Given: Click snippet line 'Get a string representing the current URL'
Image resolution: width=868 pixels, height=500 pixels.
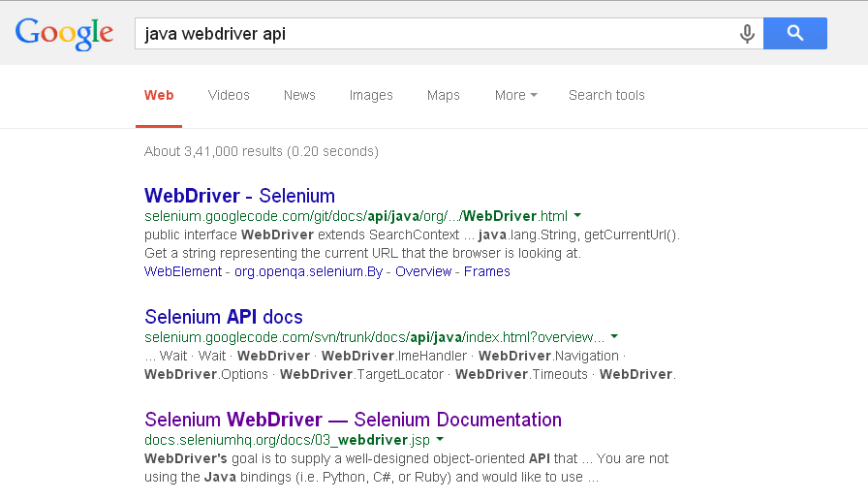Looking at the screenshot, I should [362, 254].
